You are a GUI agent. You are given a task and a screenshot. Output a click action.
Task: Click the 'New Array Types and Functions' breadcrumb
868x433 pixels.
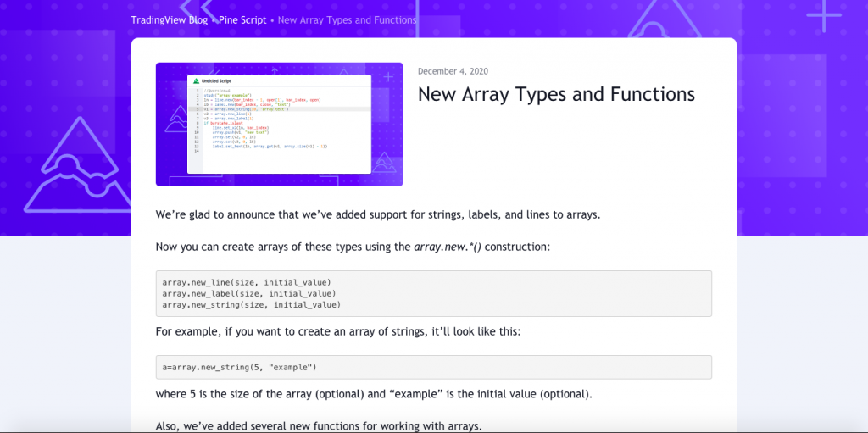(x=347, y=20)
